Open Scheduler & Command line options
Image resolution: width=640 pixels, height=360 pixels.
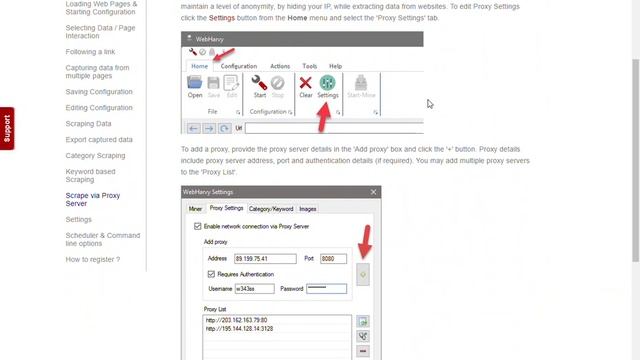point(103,240)
